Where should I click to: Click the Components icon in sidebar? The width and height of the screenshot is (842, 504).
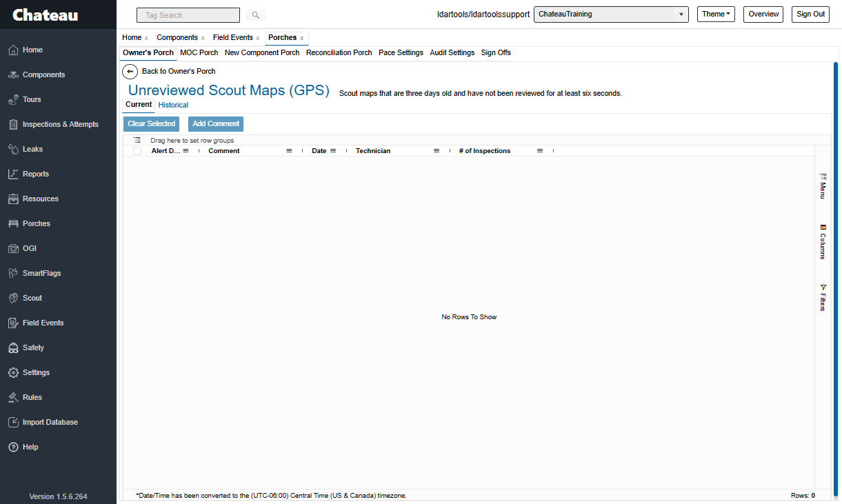[13, 74]
